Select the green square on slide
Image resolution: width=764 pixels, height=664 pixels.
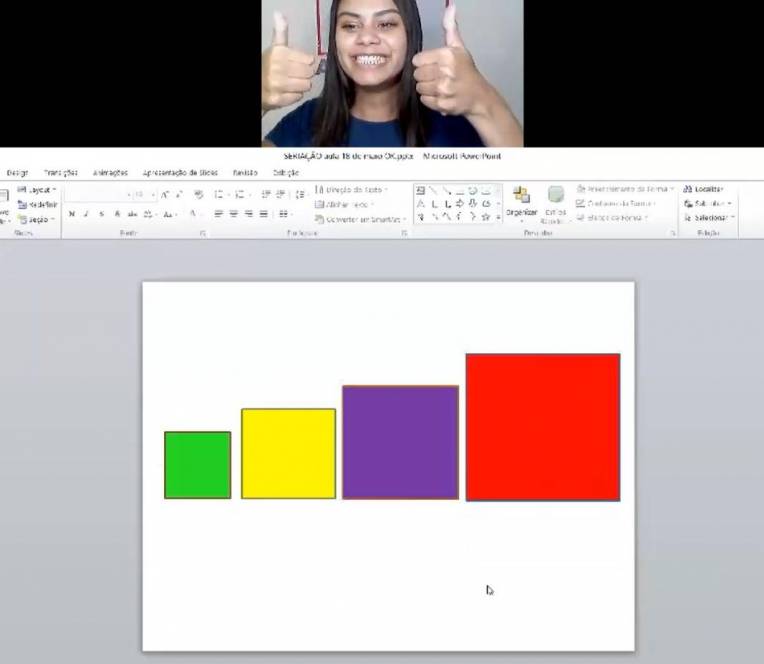point(197,465)
